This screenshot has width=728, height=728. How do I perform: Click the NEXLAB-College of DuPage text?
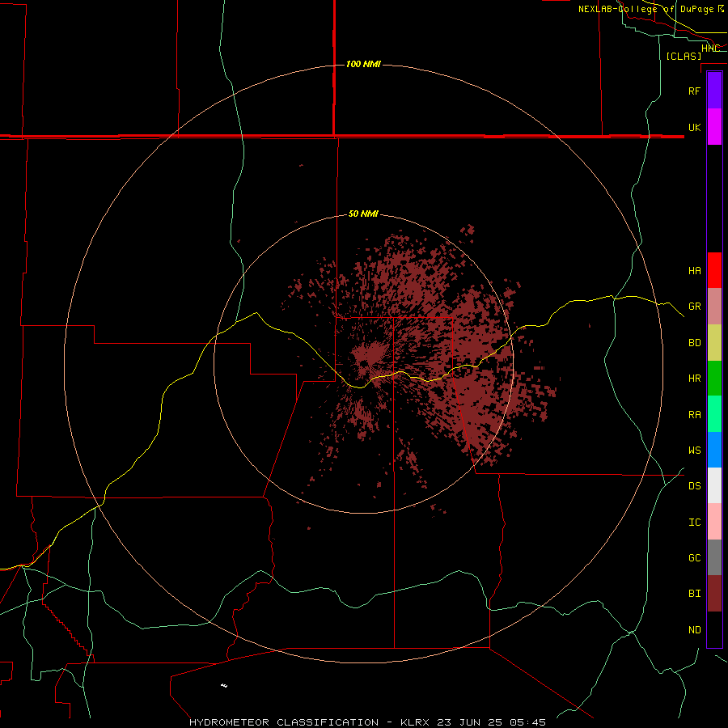pos(645,9)
